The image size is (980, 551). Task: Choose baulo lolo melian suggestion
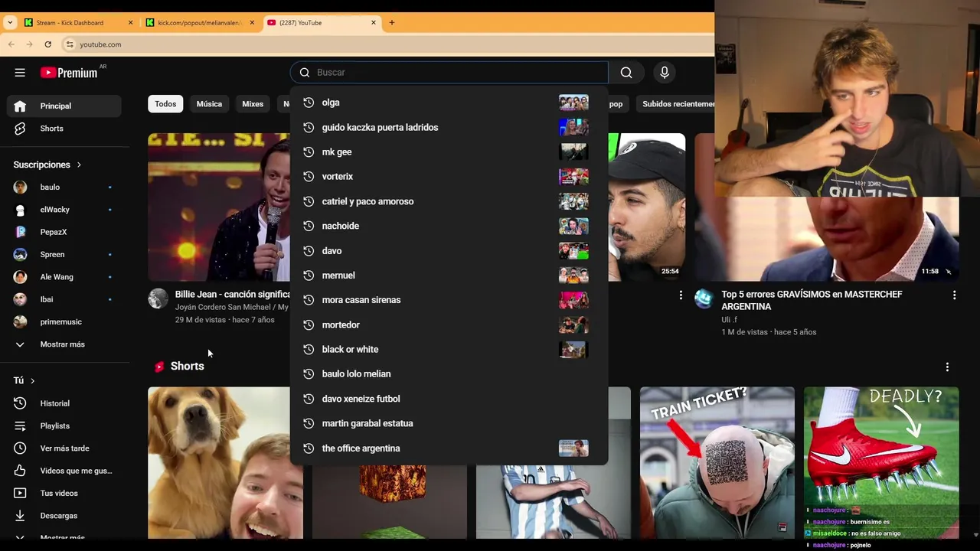tap(449, 374)
